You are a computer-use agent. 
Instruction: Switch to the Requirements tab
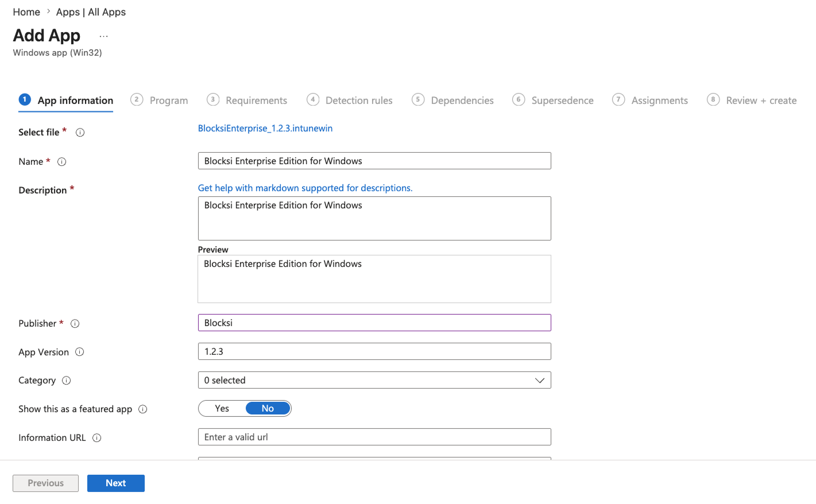[x=247, y=100]
